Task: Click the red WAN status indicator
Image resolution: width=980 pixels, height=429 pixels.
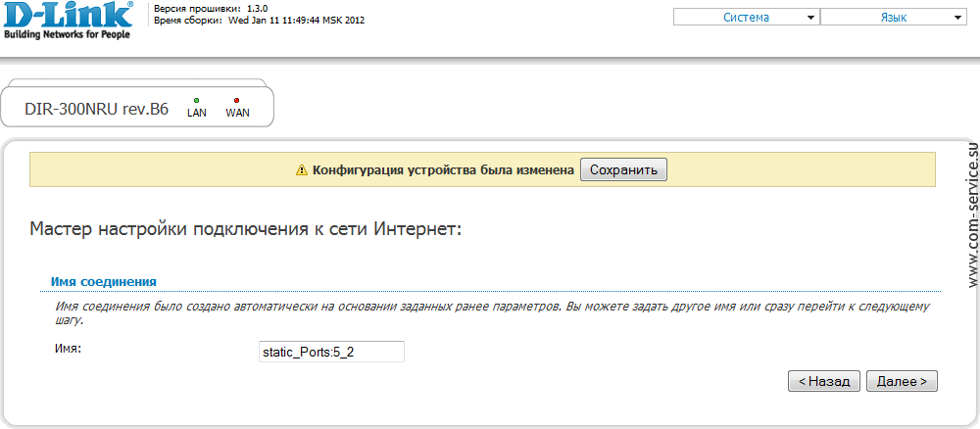Action: pyautogui.click(x=237, y=100)
